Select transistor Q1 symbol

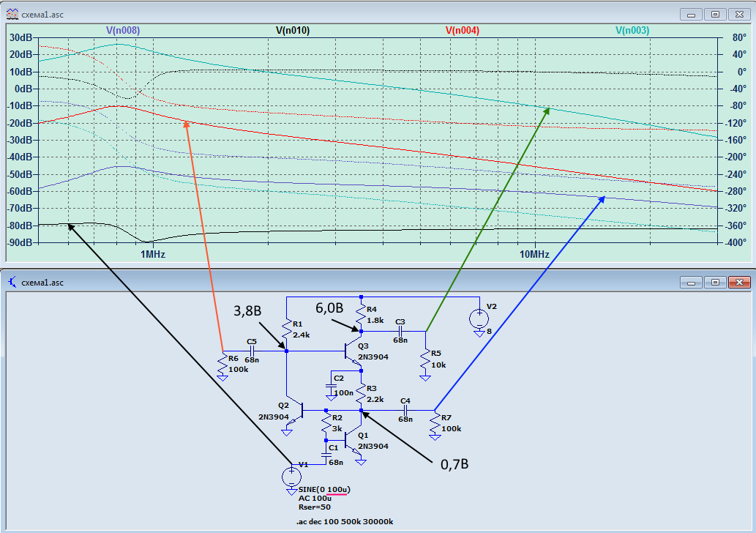point(354,441)
